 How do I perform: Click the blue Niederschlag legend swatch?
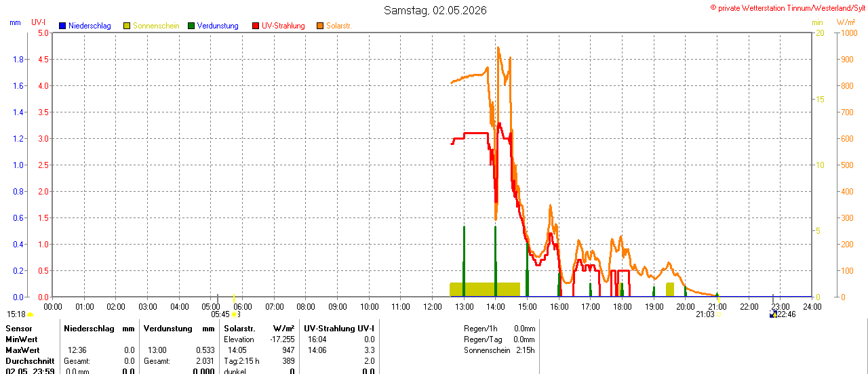click(x=62, y=26)
